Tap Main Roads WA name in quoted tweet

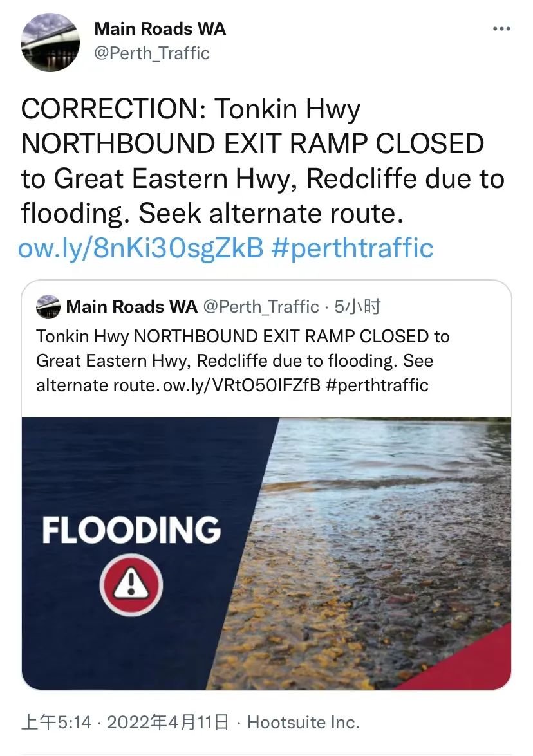pyautogui.click(x=132, y=307)
